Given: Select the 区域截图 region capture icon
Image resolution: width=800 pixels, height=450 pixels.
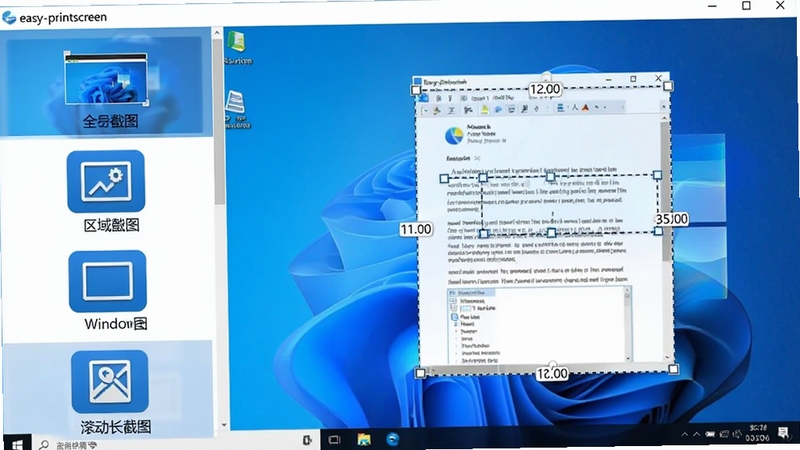Looking at the screenshot, I should (106, 181).
